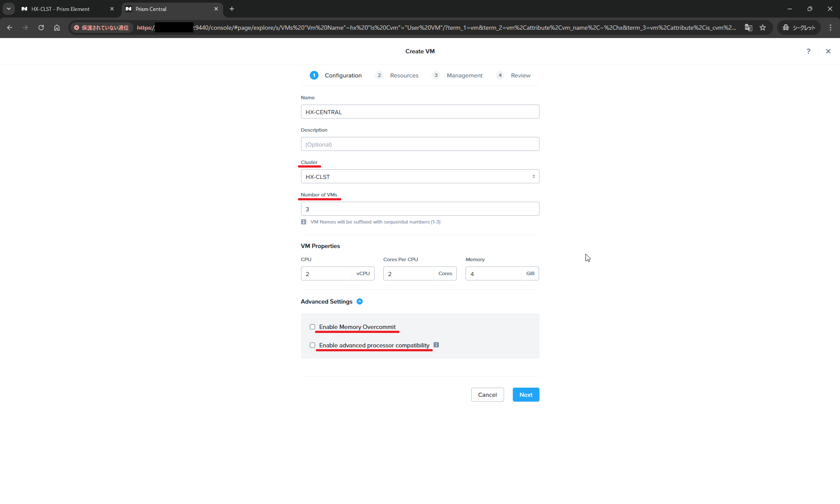
Task: Select cluster from HX-CLST dropdown
Action: coord(420,176)
